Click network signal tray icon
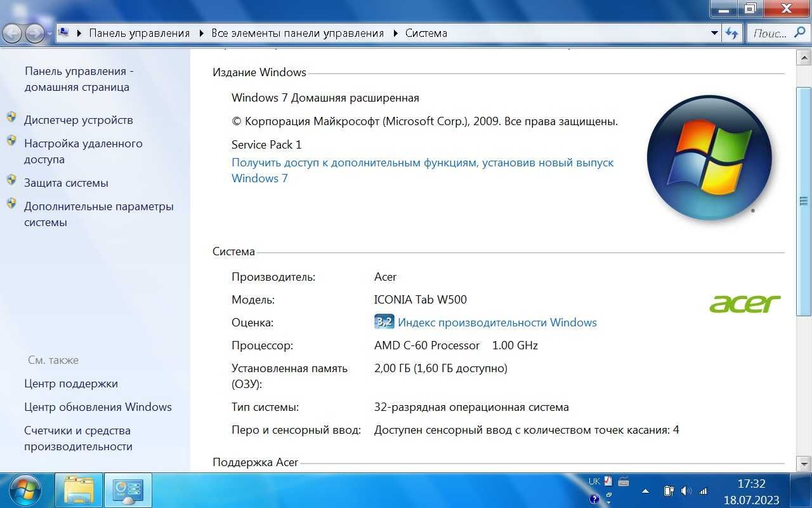Image resolution: width=812 pixels, height=508 pixels. pos(704,491)
